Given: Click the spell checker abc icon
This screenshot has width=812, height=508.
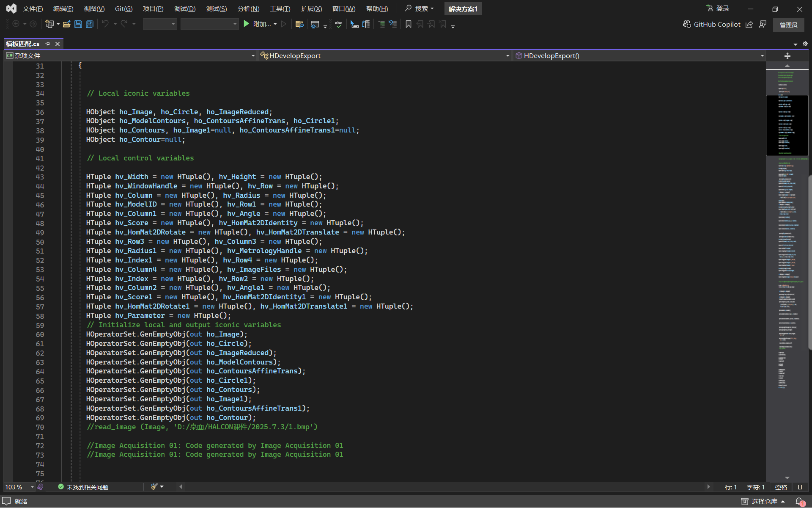Looking at the screenshot, I should tap(338, 25).
